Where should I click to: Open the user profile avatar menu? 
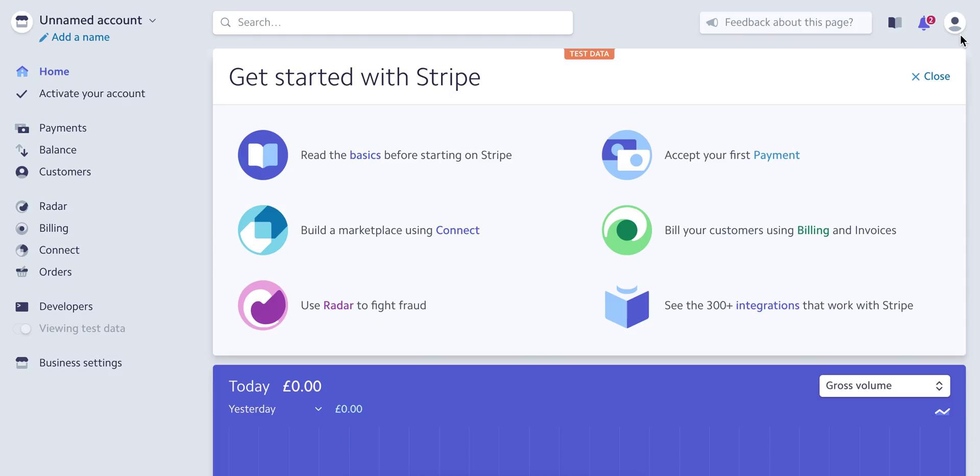point(954,22)
